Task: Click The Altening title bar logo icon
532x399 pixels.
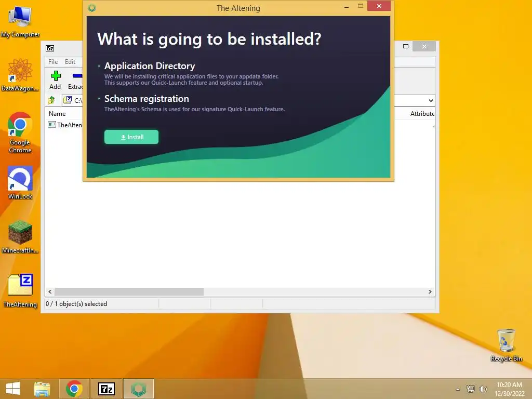Action: [92, 8]
